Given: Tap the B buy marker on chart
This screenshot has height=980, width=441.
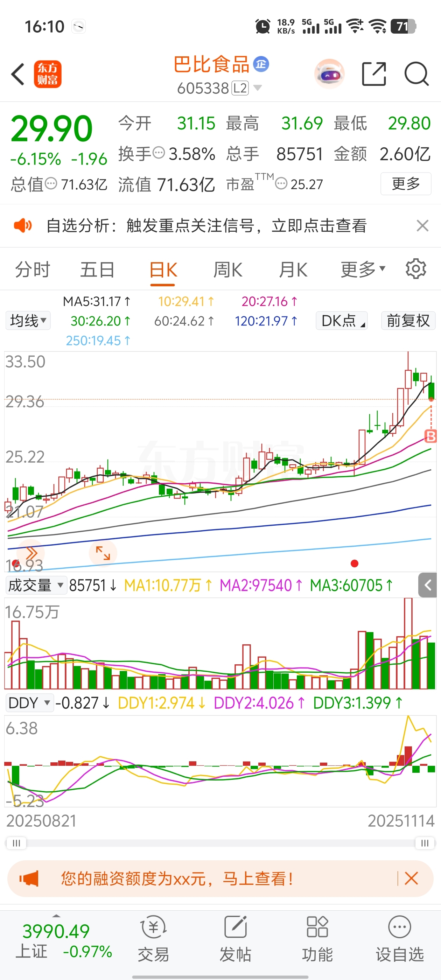Looking at the screenshot, I should click(x=430, y=436).
